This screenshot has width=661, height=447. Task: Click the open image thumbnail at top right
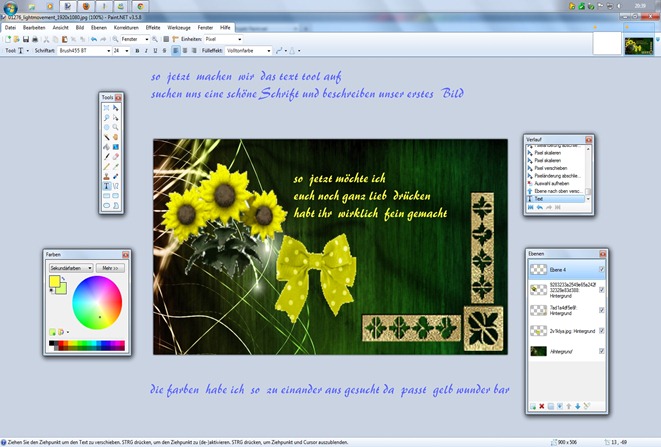tap(639, 46)
